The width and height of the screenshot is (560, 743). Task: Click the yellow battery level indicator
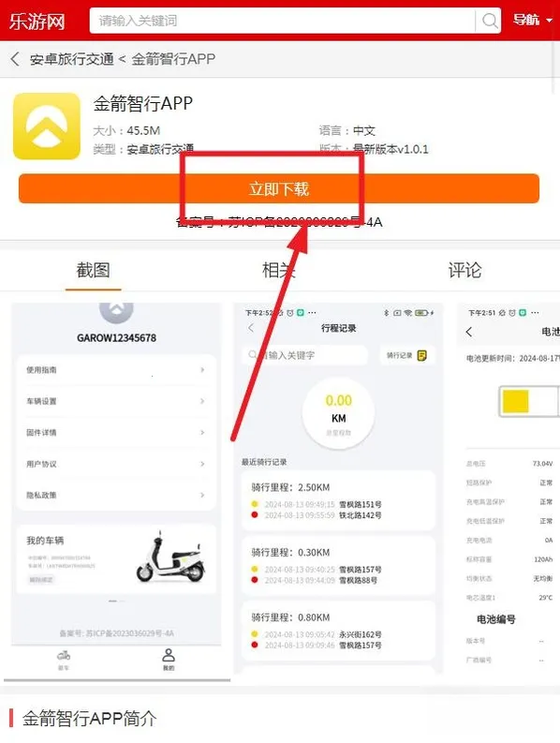[515, 401]
